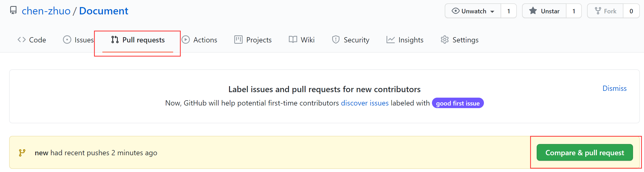Switch to the Pull requests tab
The height and width of the screenshot is (172, 644).
pyautogui.click(x=138, y=40)
